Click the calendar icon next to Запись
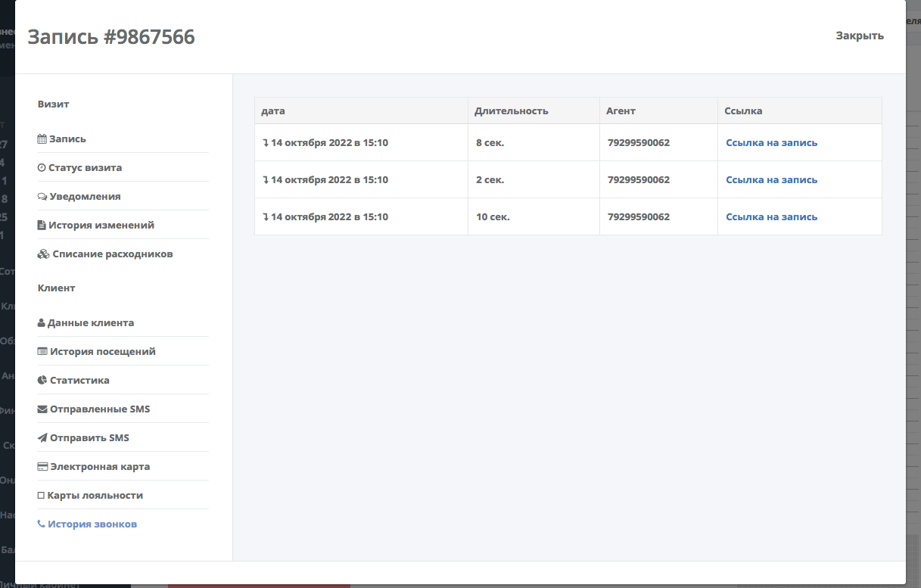The width and height of the screenshot is (921, 588). click(42, 139)
